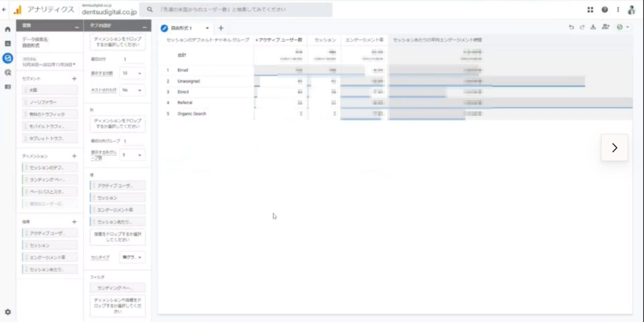Select the 自由形式 1 tab
Viewport: 644px width, 322px height.
181,28
